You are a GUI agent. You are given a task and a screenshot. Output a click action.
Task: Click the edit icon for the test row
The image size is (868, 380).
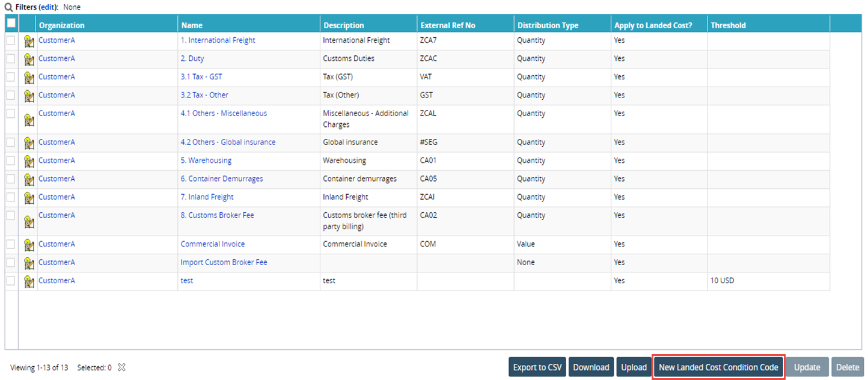28,281
